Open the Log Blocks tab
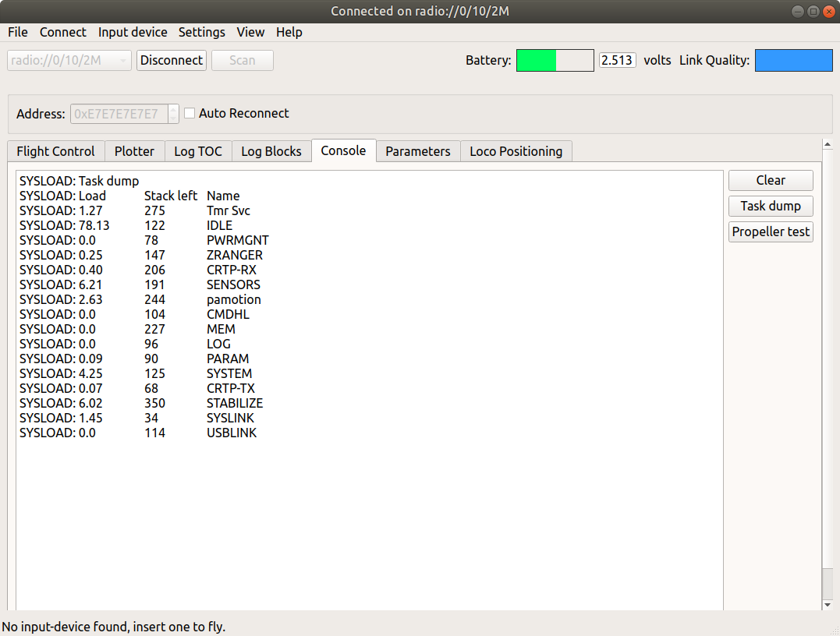Image resolution: width=840 pixels, height=636 pixels. click(x=271, y=151)
